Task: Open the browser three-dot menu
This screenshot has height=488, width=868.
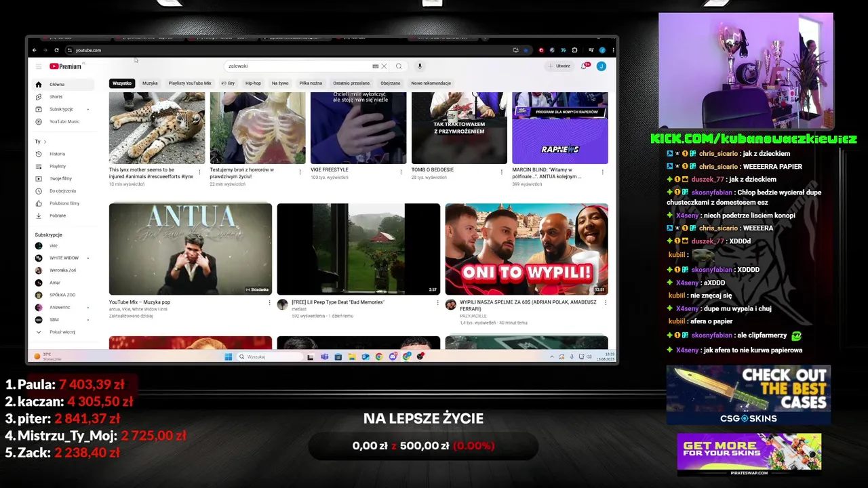Action: point(614,50)
